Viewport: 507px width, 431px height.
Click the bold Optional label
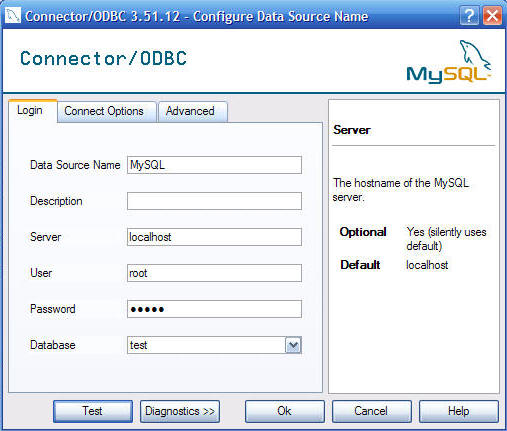[363, 232]
